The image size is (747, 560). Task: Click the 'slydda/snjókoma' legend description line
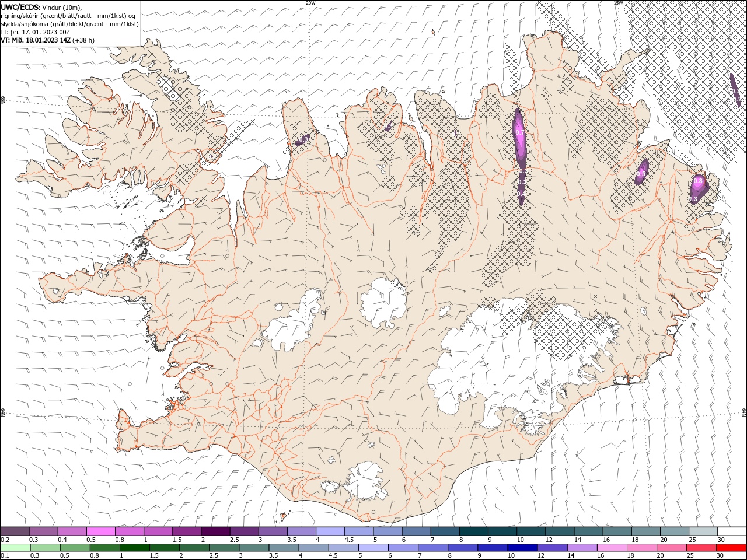pyautogui.click(x=70, y=24)
